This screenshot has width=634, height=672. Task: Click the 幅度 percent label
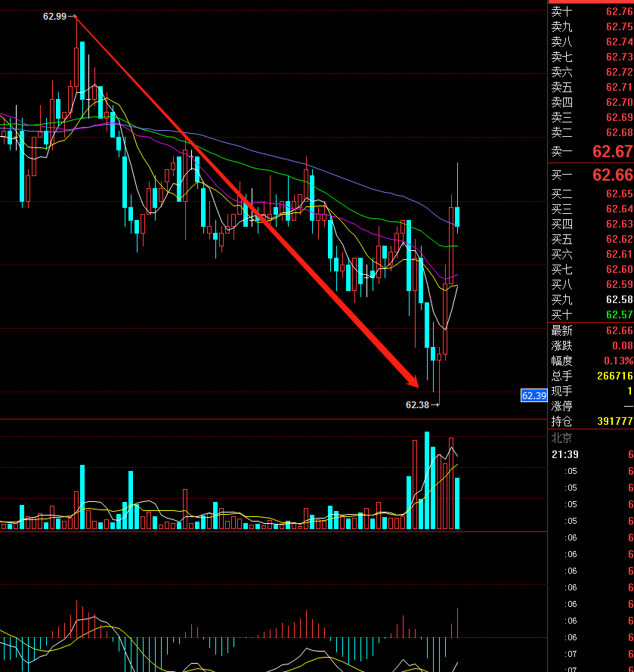tap(561, 361)
